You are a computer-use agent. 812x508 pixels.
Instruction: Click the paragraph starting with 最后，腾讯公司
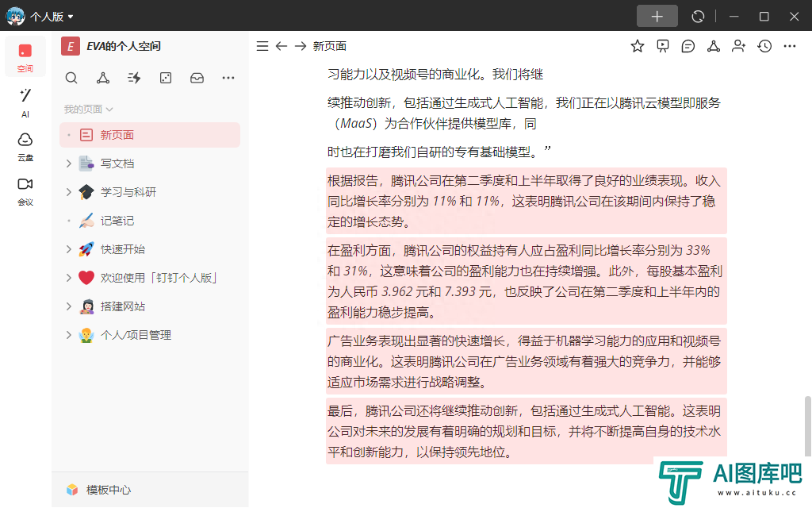[527, 431]
